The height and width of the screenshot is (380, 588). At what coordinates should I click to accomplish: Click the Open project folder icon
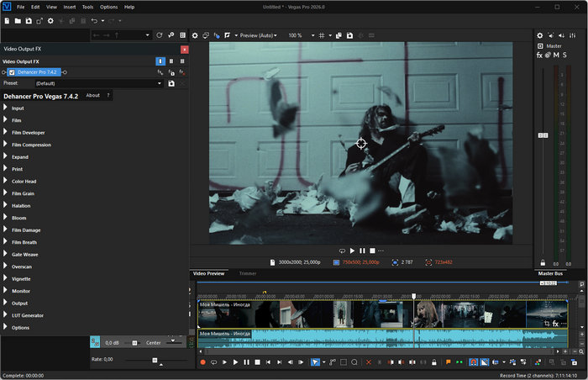pyautogui.click(x=18, y=21)
